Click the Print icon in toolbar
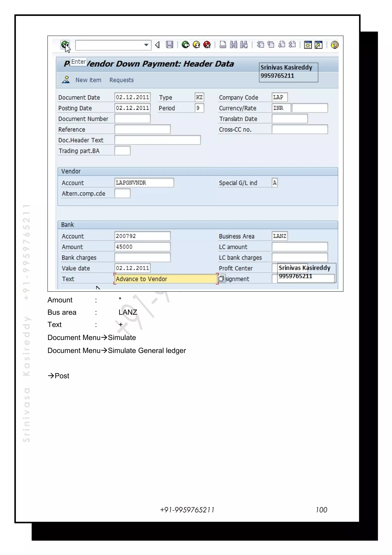392x555 pixels. (223, 45)
